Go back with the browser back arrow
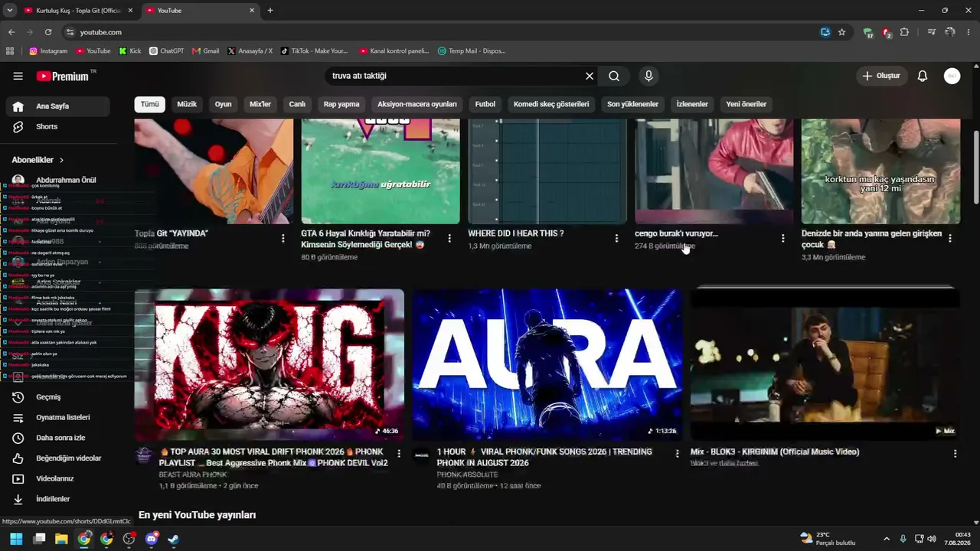This screenshot has height=551, width=980. (x=11, y=32)
